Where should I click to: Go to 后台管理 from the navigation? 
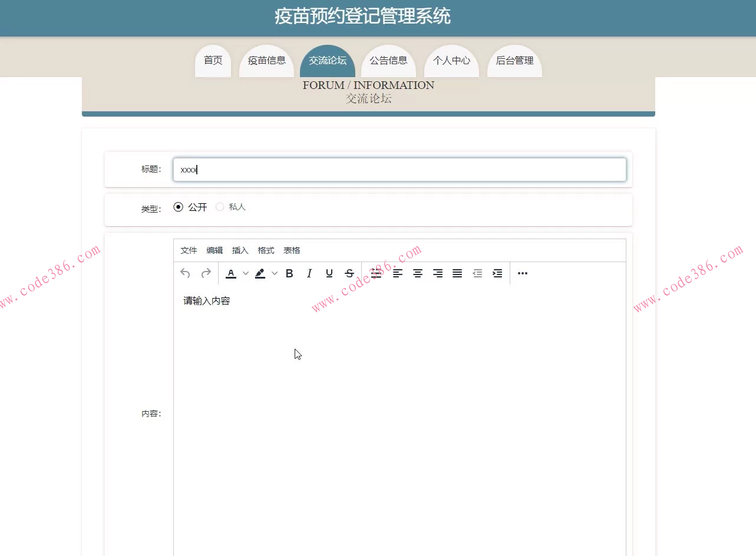pos(514,59)
